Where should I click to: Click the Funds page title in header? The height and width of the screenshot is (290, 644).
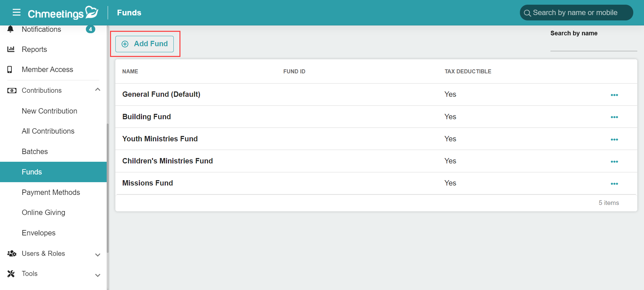(129, 13)
